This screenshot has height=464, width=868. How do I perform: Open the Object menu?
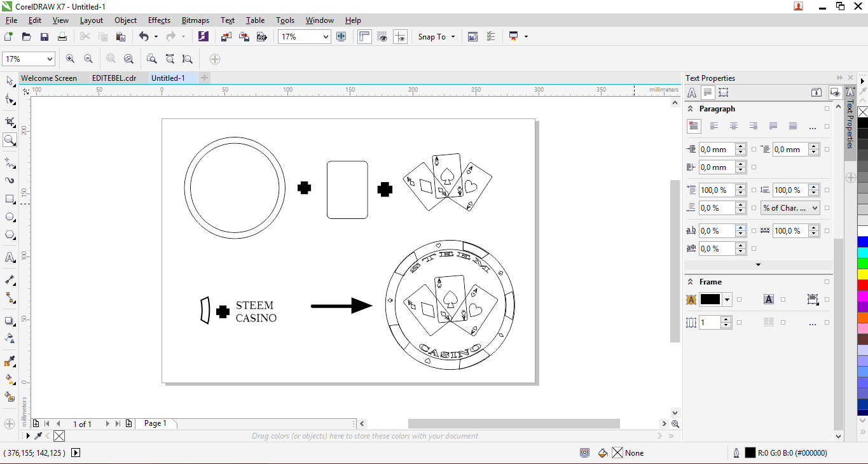point(125,20)
